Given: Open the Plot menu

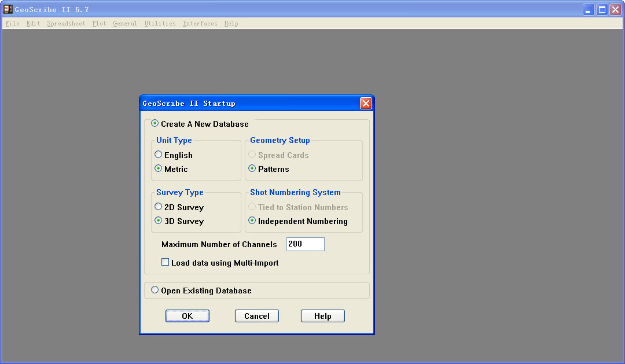Looking at the screenshot, I should pyautogui.click(x=100, y=24).
